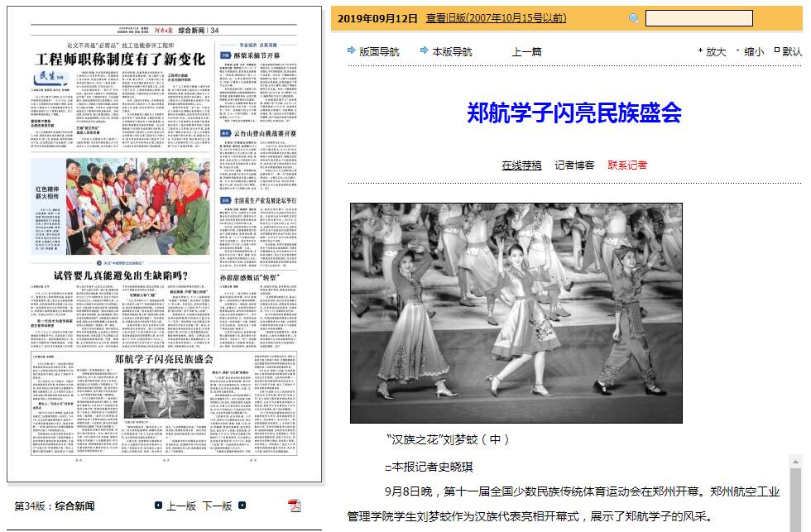Click the 在线荐稿 link

521,165
